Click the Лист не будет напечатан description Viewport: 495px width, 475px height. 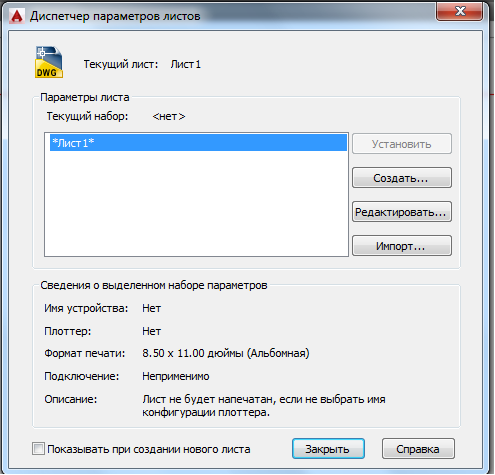click(264, 406)
